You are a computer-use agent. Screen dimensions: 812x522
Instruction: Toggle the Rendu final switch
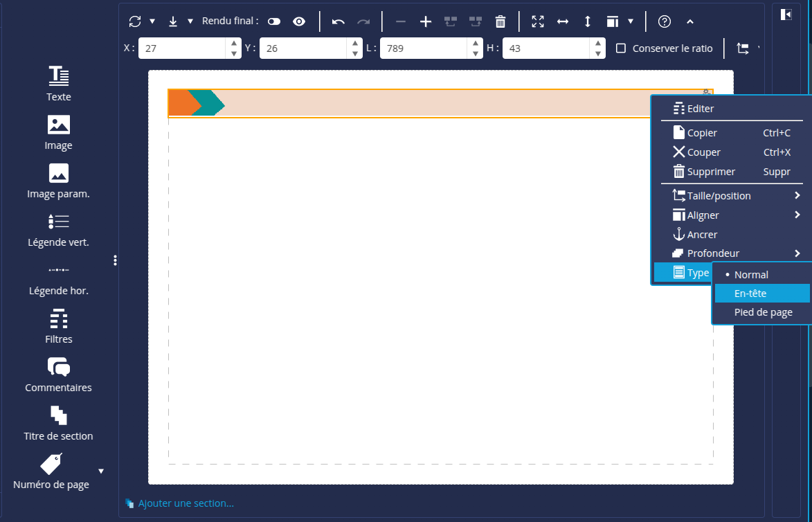point(274,21)
